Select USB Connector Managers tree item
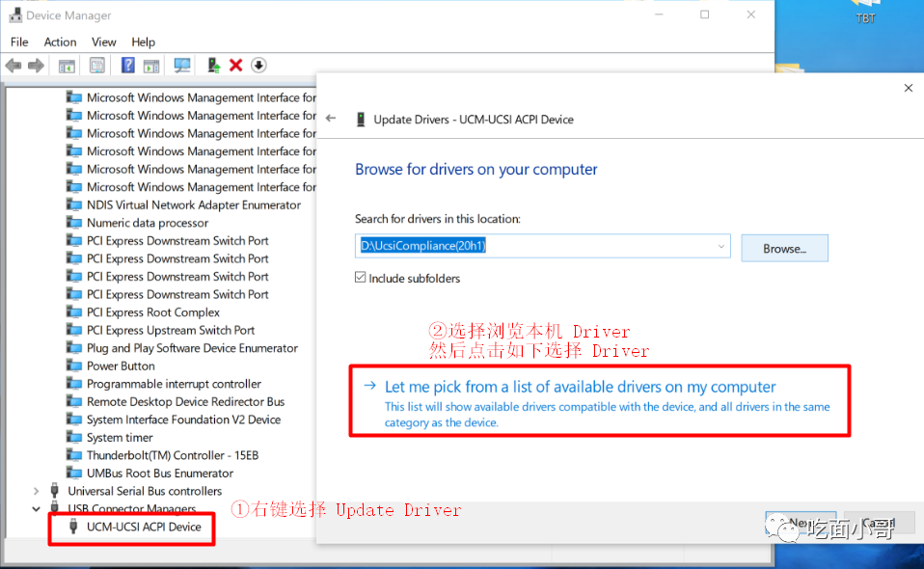The width and height of the screenshot is (924, 569). [x=131, y=508]
